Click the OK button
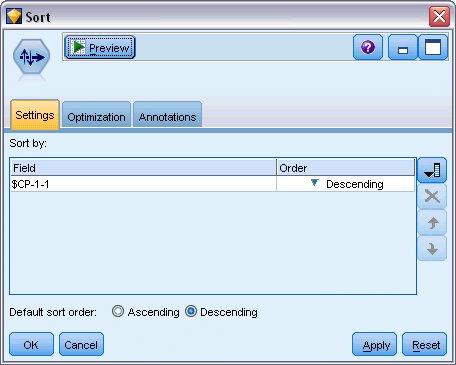 pos(31,344)
